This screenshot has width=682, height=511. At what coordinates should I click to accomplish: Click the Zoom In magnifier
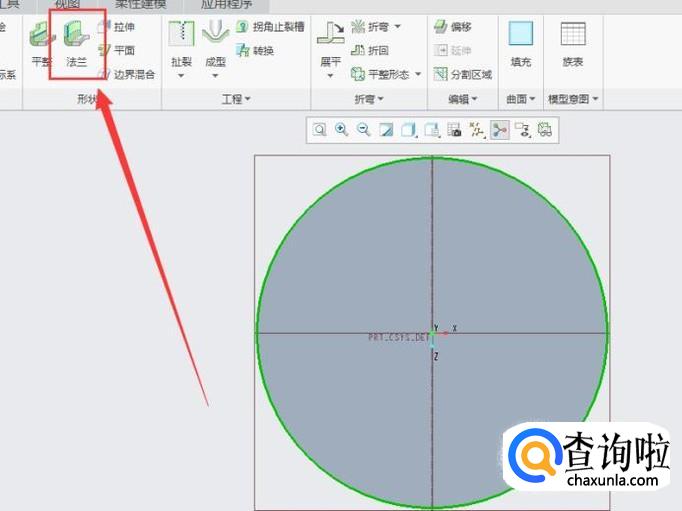click(x=341, y=130)
